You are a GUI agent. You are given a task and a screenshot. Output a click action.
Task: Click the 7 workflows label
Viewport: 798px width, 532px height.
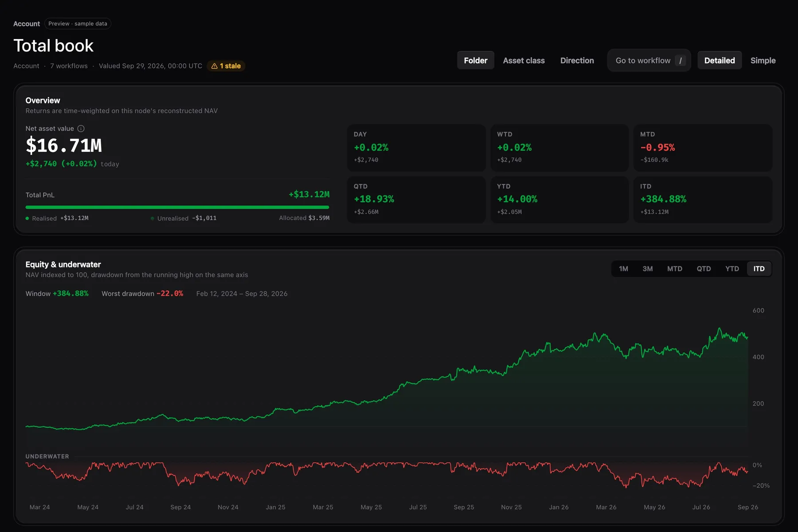(69, 66)
